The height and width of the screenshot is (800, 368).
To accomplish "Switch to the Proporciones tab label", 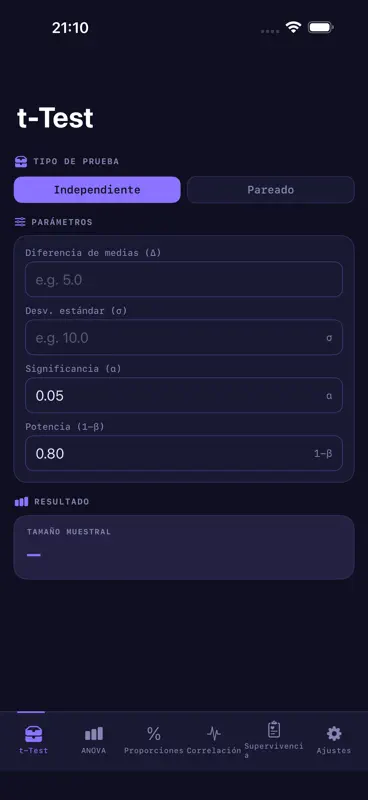I will 154,751.
